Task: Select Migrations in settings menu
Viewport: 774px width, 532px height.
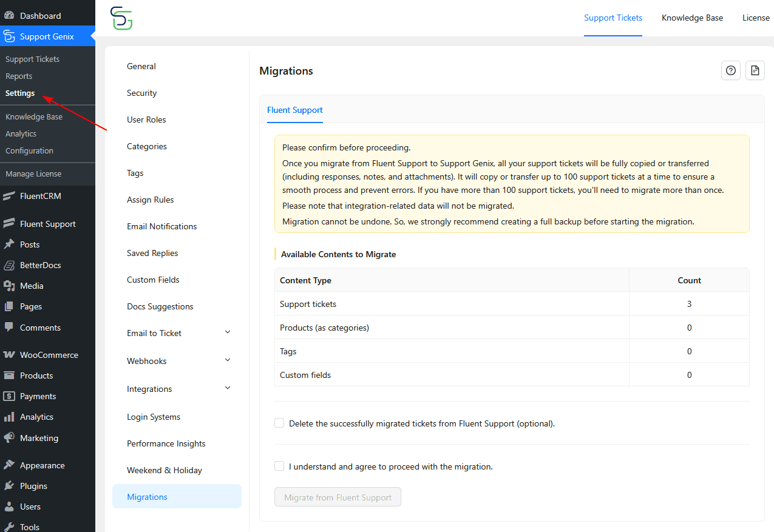Action: point(177,497)
